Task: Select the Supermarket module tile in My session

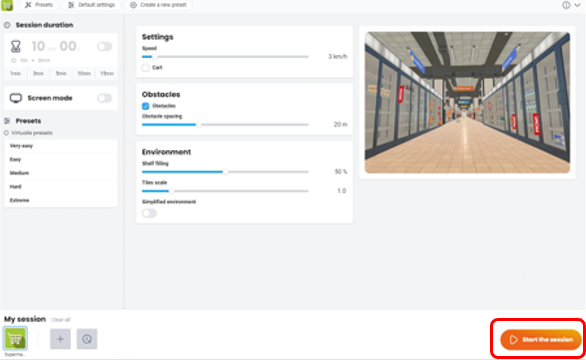Action: pos(15,338)
